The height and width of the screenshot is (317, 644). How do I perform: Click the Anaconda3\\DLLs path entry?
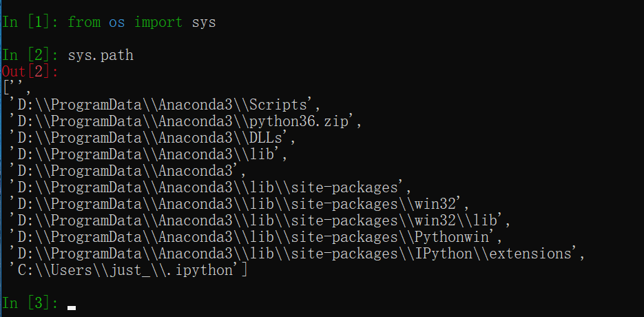152,138
